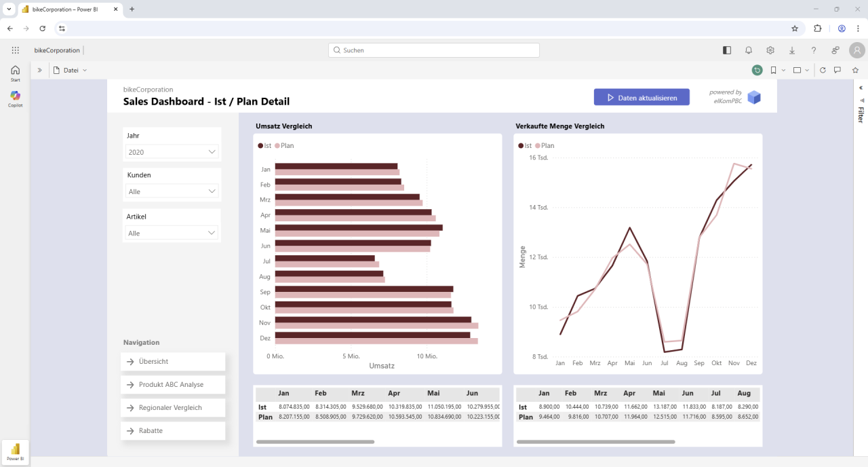This screenshot has width=868, height=467.
Task: Open the Artikel Alle dropdown
Action: coord(210,233)
